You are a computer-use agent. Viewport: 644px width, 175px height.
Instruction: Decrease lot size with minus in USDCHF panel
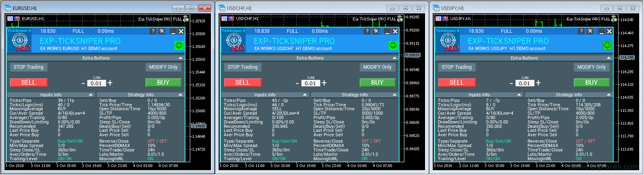[297, 84]
